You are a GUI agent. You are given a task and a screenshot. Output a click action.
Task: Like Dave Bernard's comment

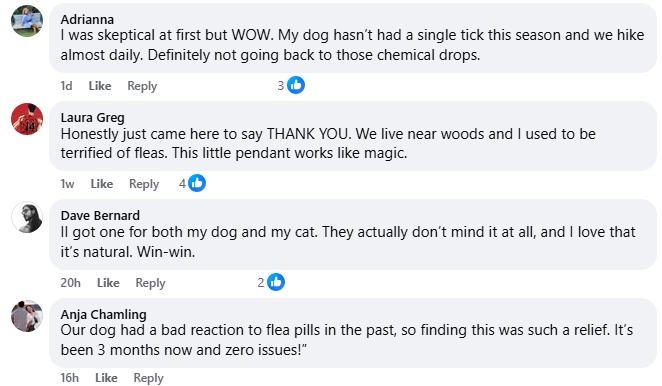point(108,283)
